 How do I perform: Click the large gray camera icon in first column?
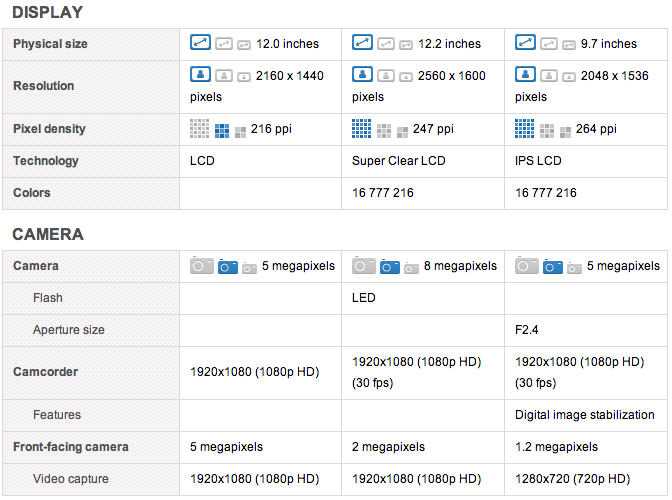point(201,266)
